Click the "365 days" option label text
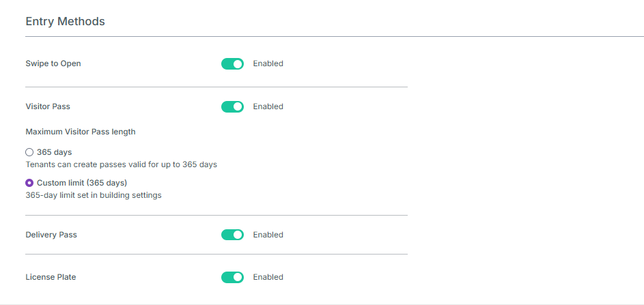The image size is (644, 305). [55, 152]
